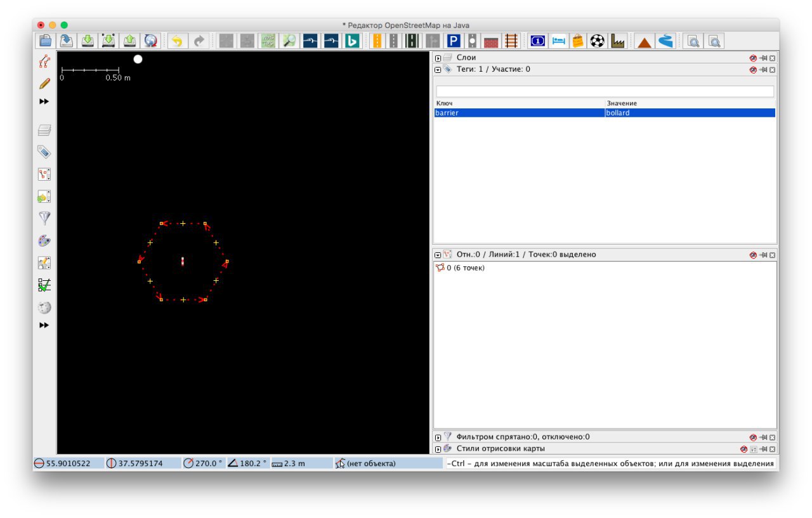Click the '(нет объекта)' status field
This screenshot has width=812, height=518.
(x=388, y=463)
